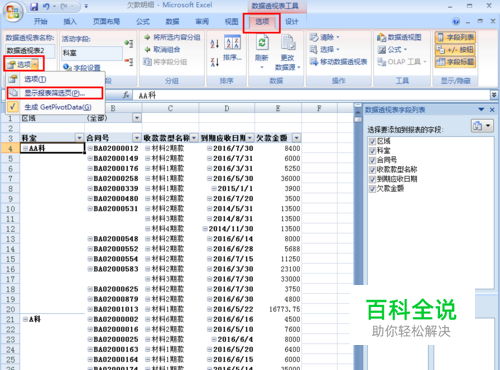The image size is (500, 370).
Task: Open the 区域 filter dropdown showing (全部)
Action: point(137,118)
